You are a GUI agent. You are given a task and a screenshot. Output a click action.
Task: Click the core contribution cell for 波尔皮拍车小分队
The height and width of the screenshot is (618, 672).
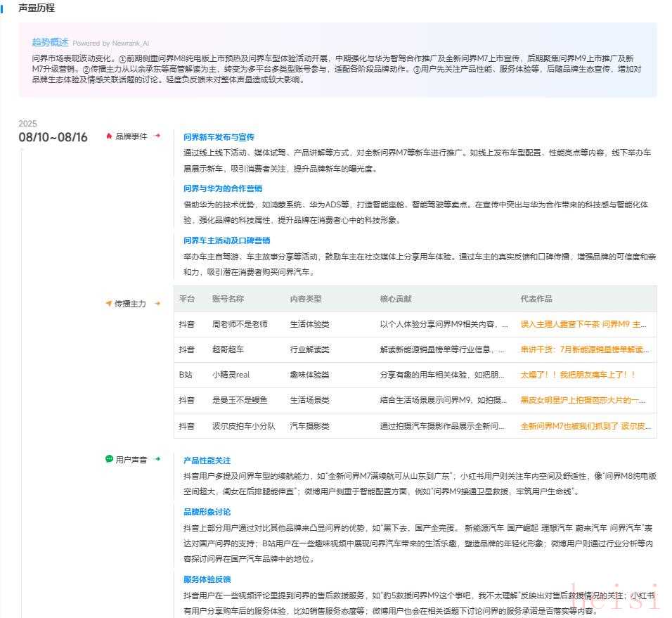coord(442,427)
